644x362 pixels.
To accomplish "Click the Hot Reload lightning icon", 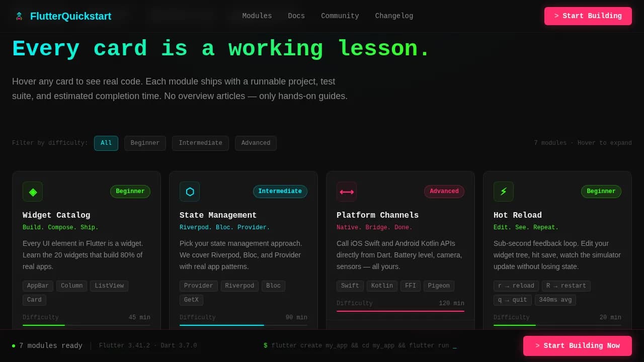I will 504,192.
